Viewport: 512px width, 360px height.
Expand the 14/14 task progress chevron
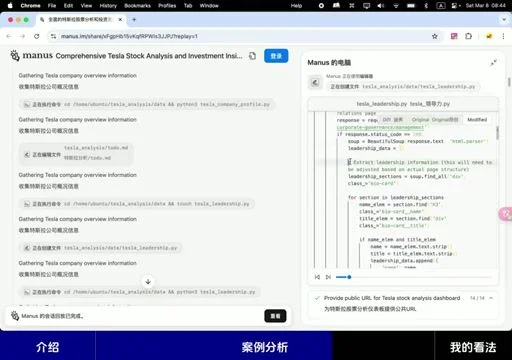[x=491, y=298]
